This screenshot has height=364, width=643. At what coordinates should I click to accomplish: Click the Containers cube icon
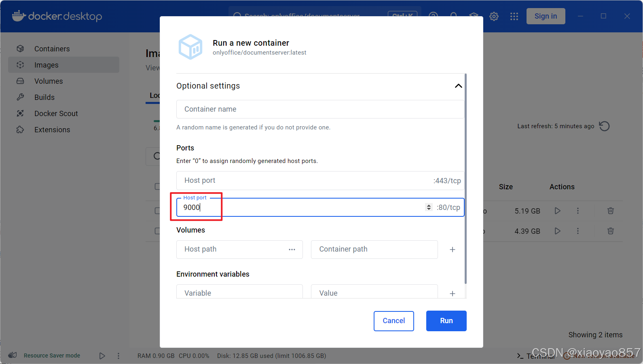(20, 49)
